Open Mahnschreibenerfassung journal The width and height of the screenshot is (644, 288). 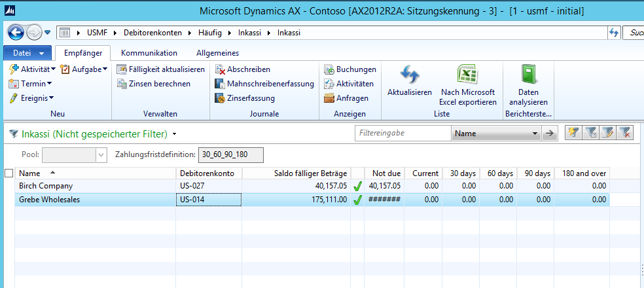point(221,84)
